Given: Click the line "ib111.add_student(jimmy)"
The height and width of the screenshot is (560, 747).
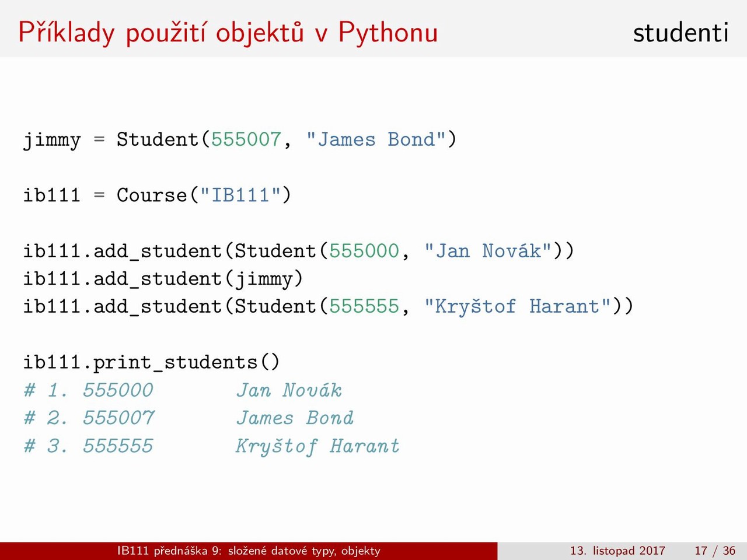Looking at the screenshot, I should point(163,279).
